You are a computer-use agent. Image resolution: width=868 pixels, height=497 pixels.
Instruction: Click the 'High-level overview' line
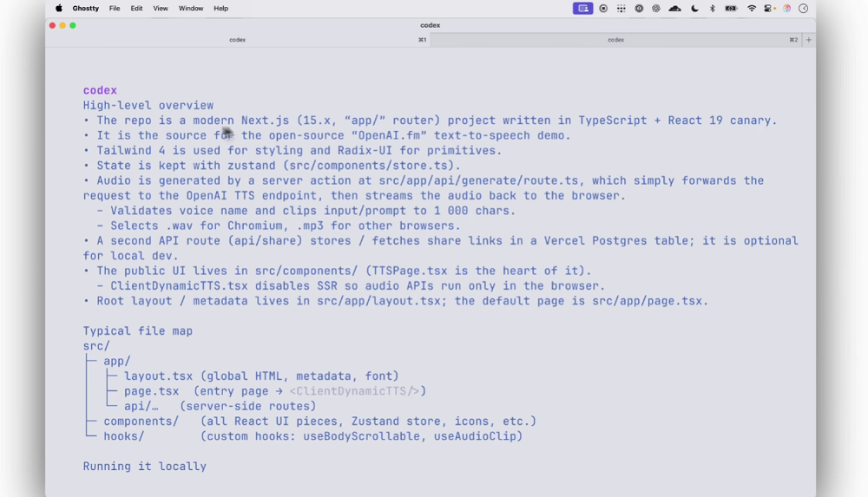tap(148, 105)
